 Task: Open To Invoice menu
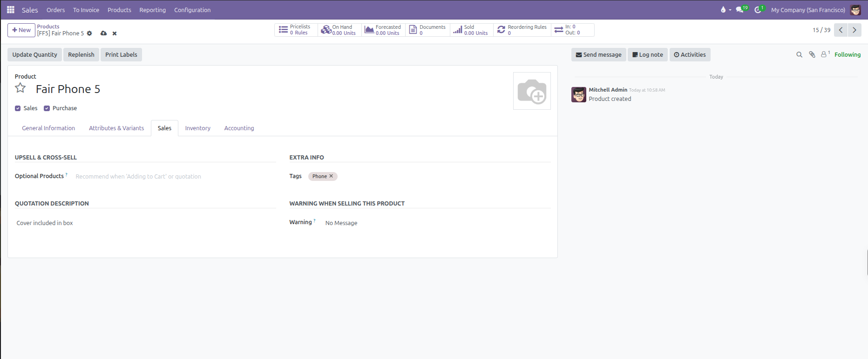point(86,10)
